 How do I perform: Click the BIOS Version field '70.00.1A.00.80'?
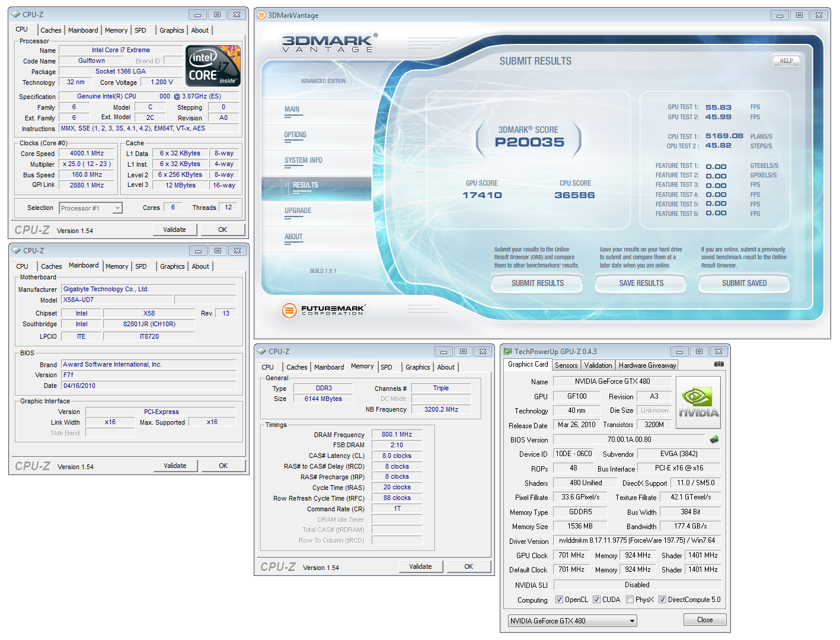coord(630,440)
